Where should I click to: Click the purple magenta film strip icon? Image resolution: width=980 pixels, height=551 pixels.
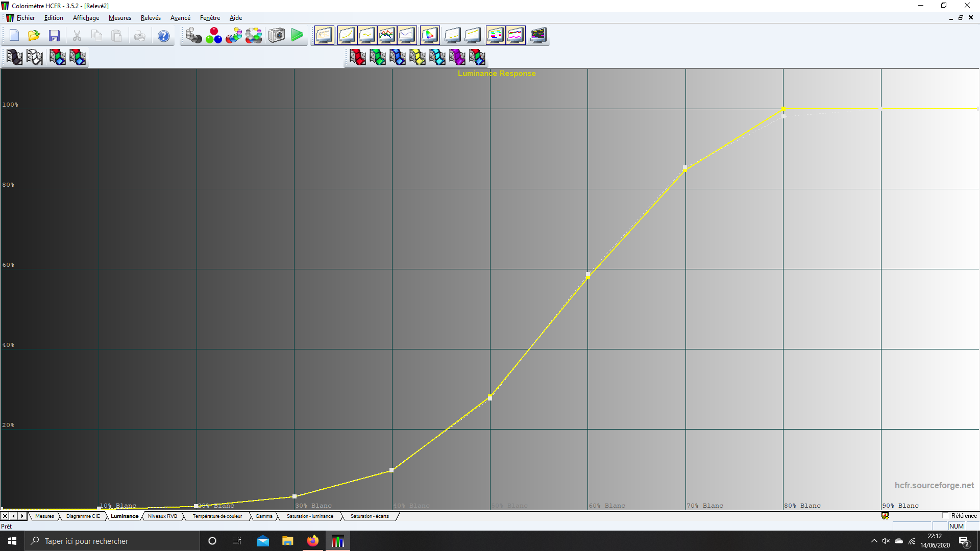pos(457,57)
